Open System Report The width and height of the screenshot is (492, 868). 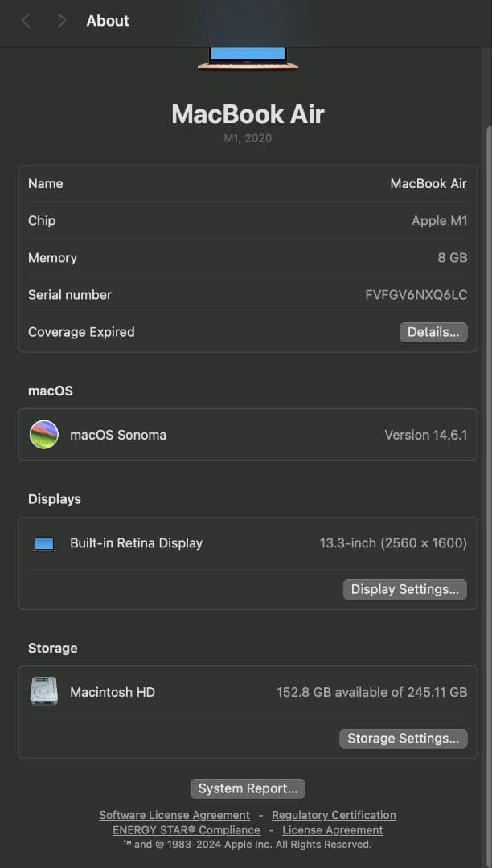[x=247, y=788]
